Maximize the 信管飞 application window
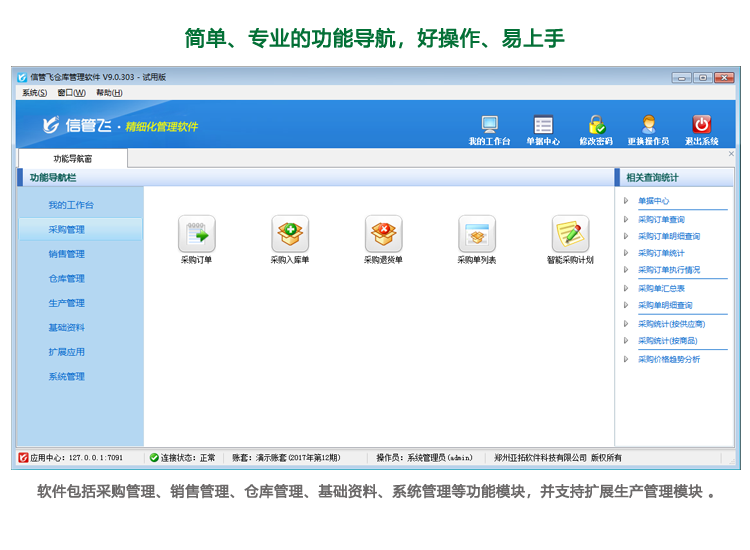This screenshot has width=750, height=550. click(x=703, y=77)
